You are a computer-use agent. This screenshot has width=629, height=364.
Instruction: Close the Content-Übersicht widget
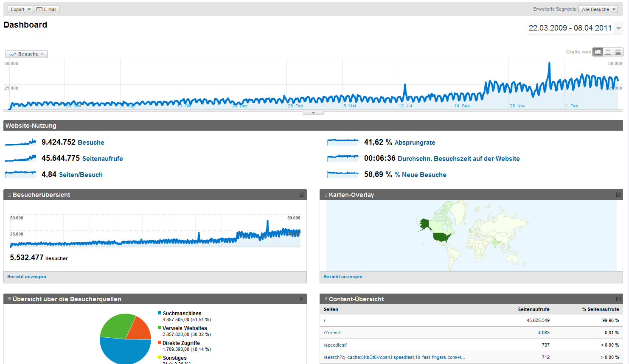[618, 299]
